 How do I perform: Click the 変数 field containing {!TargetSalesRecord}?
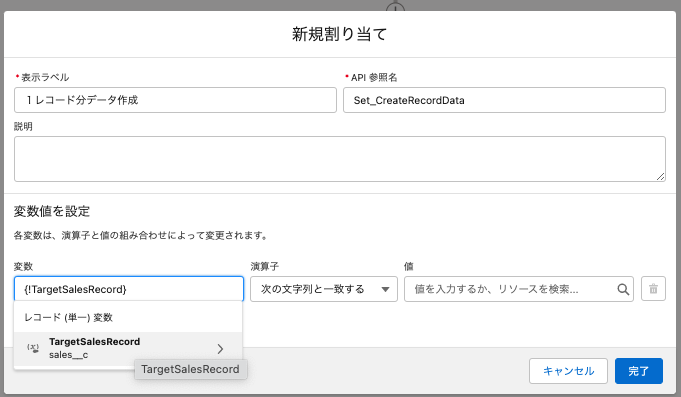tap(129, 289)
